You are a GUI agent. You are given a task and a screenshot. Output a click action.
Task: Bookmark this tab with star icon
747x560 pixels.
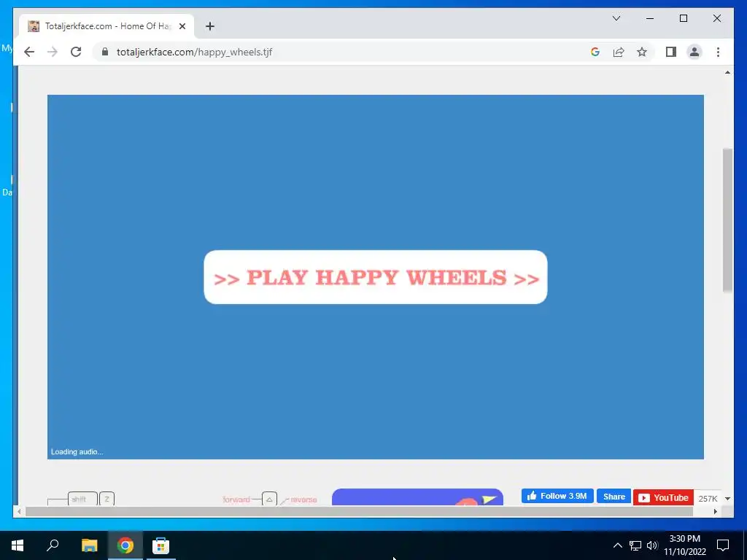(642, 52)
